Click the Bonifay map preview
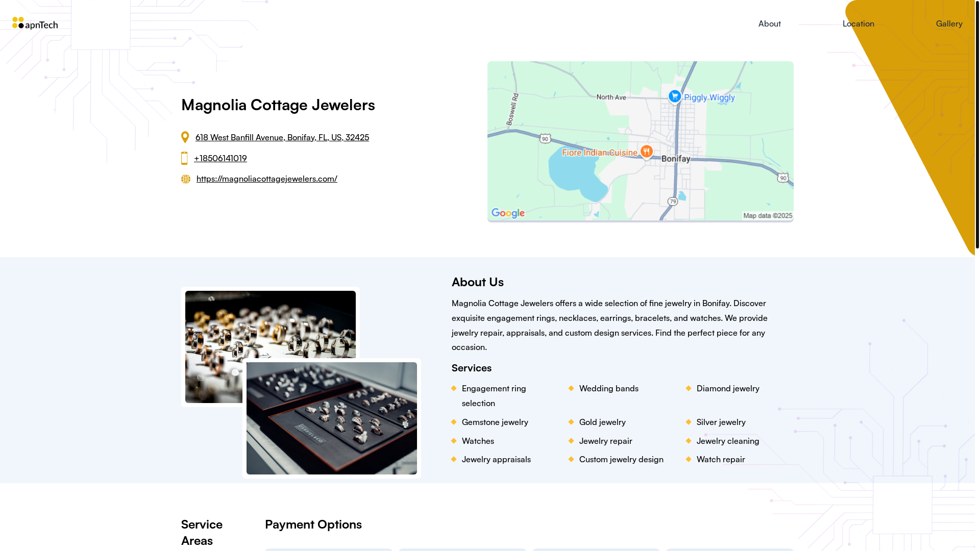Image resolution: width=980 pixels, height=551 pixels. pos(640,141)
